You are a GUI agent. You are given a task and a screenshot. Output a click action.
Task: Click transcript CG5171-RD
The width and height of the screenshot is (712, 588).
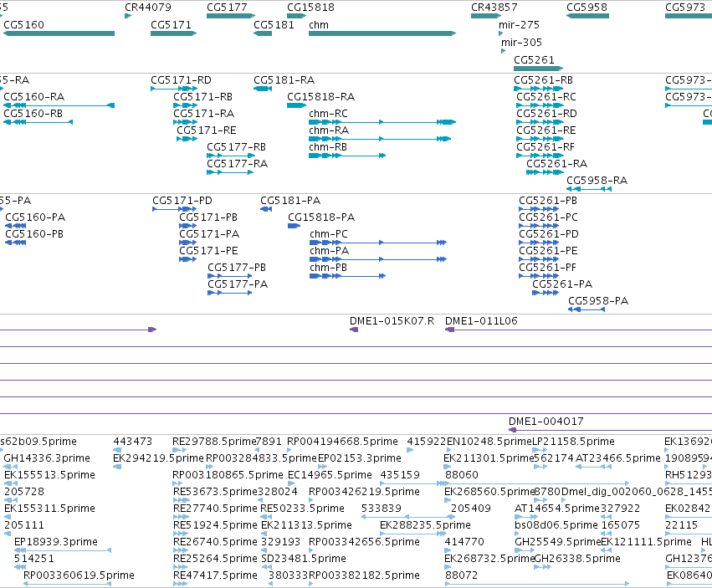pyautogui.click(x=182, y=80)
